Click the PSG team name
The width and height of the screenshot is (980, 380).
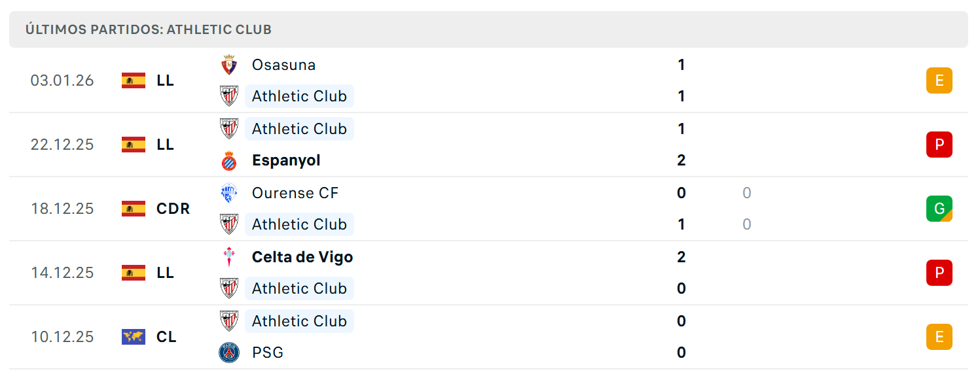[268, 353]
